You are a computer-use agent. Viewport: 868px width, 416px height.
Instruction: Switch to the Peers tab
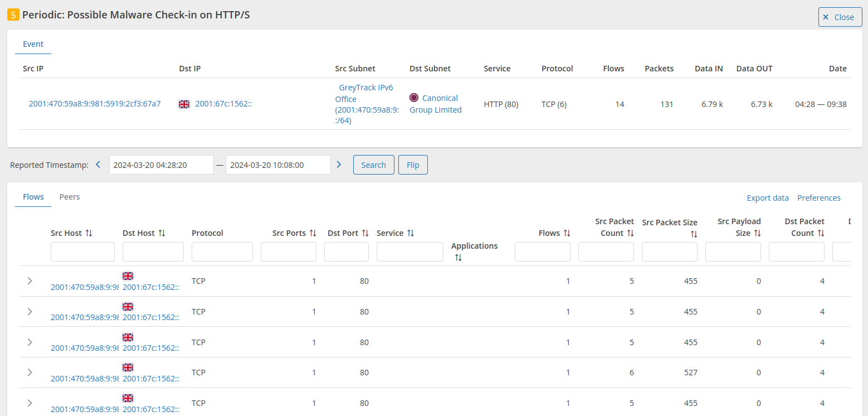70,196
